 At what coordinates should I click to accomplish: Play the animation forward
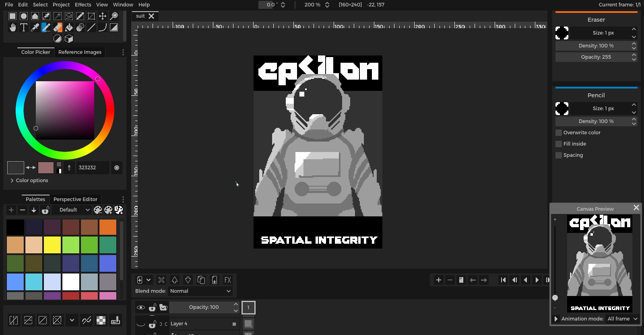pyautogui.click(x=537, y=280)
